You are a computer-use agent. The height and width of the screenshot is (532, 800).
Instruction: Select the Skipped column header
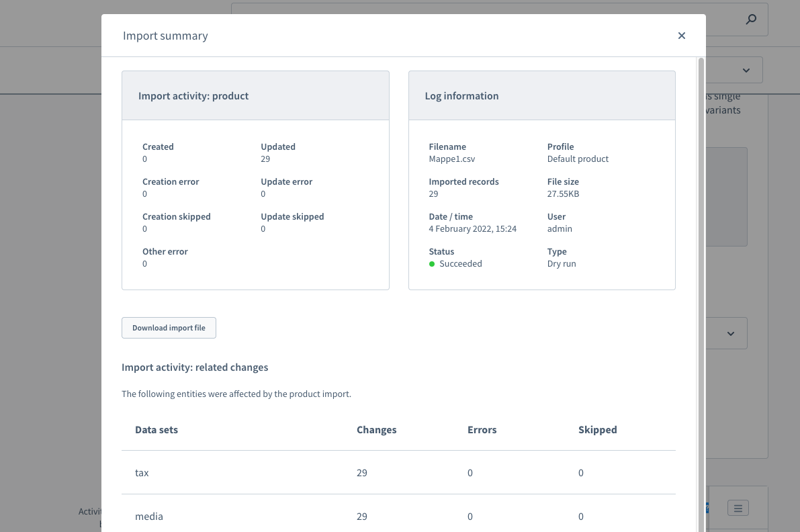[x=597, y=430]
